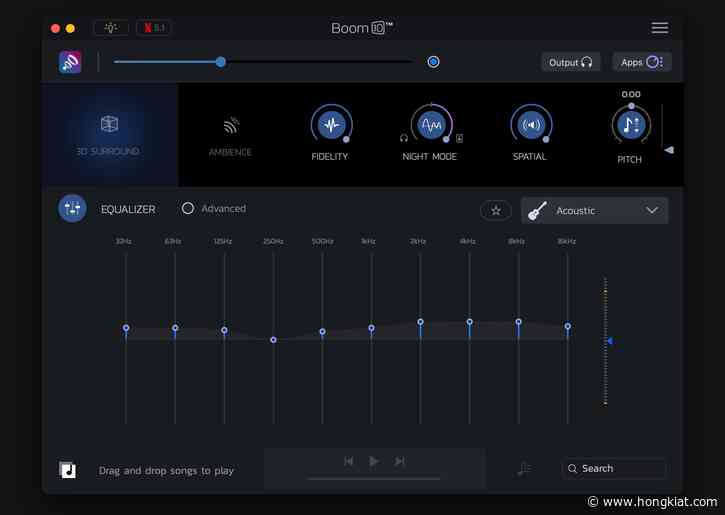Click the 125Hz band handle

[224, 330]
